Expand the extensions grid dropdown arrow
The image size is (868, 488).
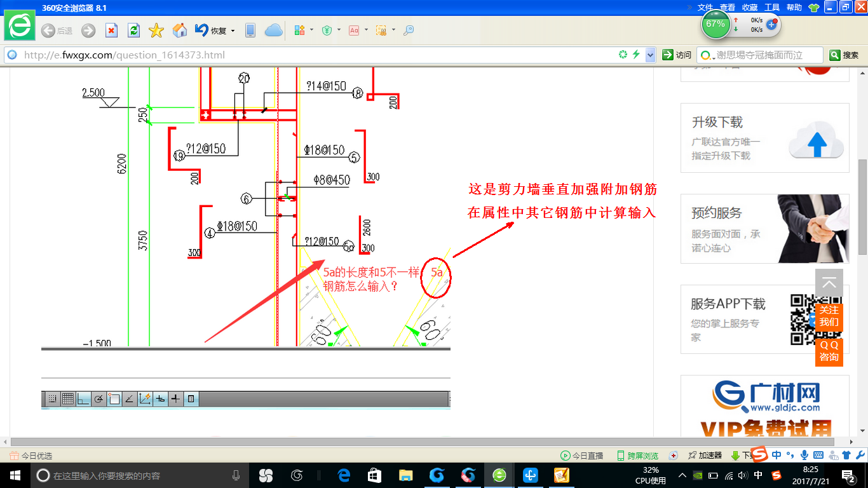[311, 30]
